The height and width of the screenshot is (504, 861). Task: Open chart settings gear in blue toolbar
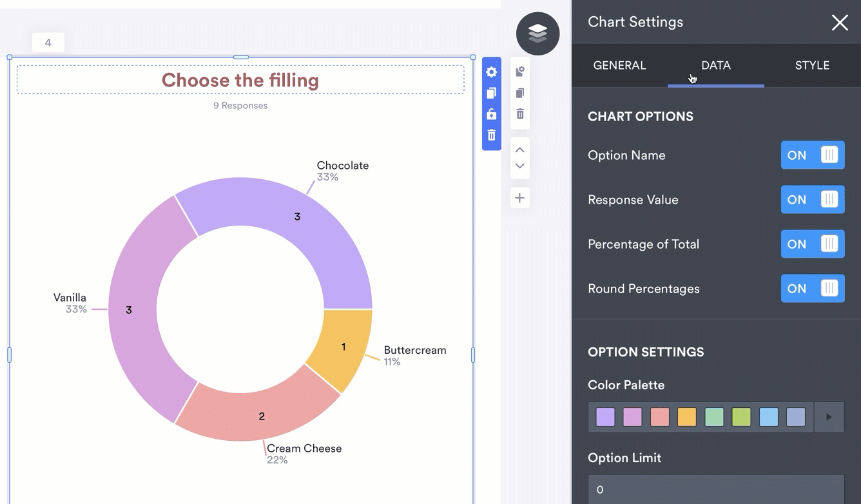click(x=491, y=72)
